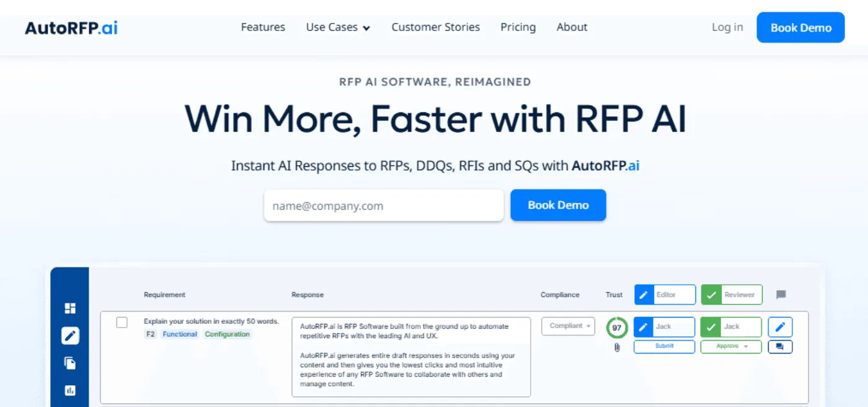Screen dimensions: 868x407
Task: Click the Log in link
Action: (727, 27)
